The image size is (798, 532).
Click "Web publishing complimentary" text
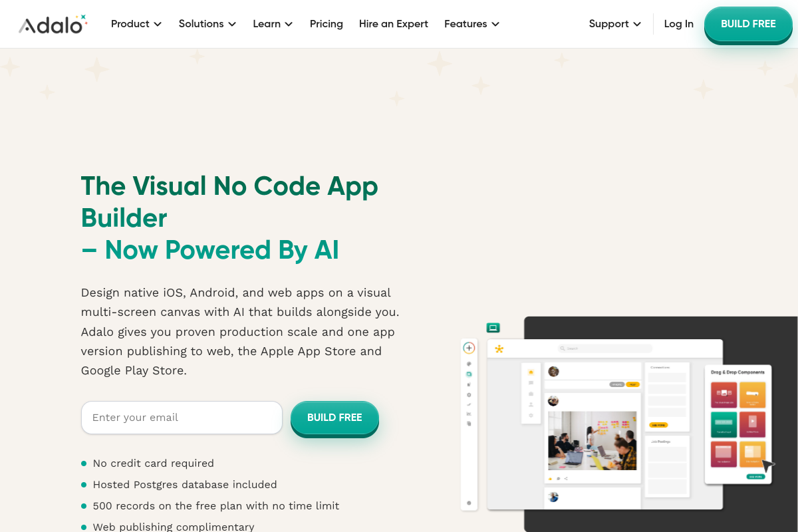click(174, 527)
